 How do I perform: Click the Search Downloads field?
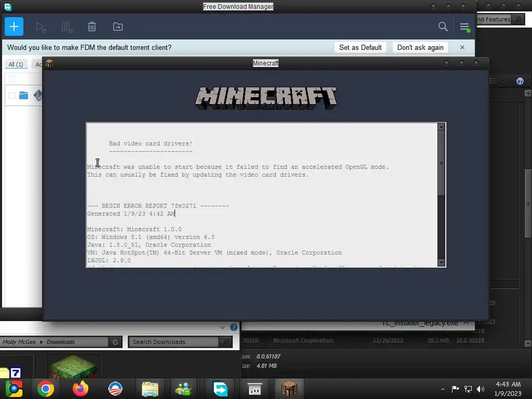[174, 342]
